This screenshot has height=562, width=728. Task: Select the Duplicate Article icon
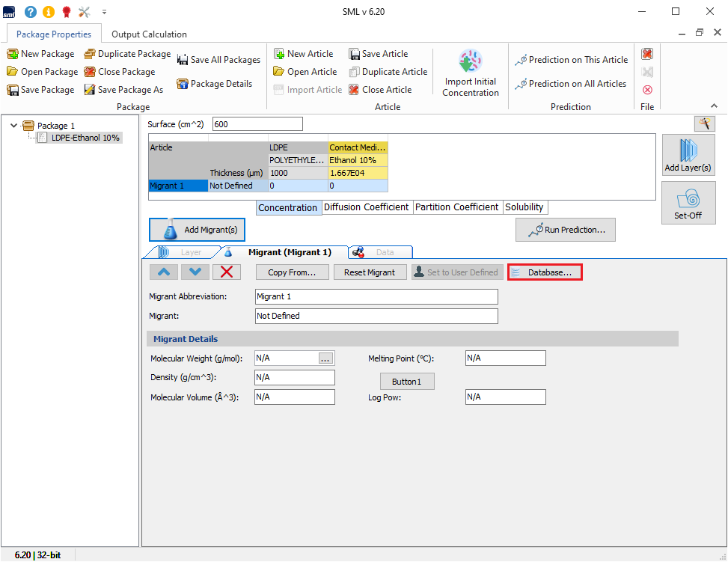pyautogui.click(x=388, y=71)
